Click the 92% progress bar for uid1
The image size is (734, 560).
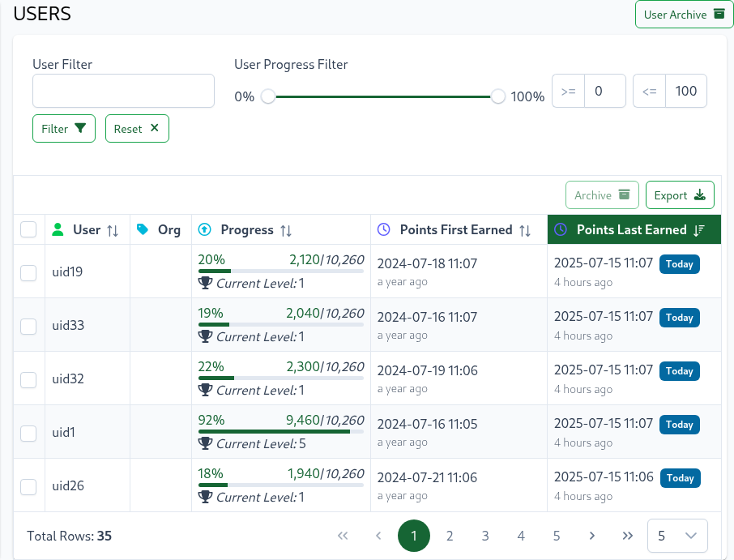coord(281,432)
